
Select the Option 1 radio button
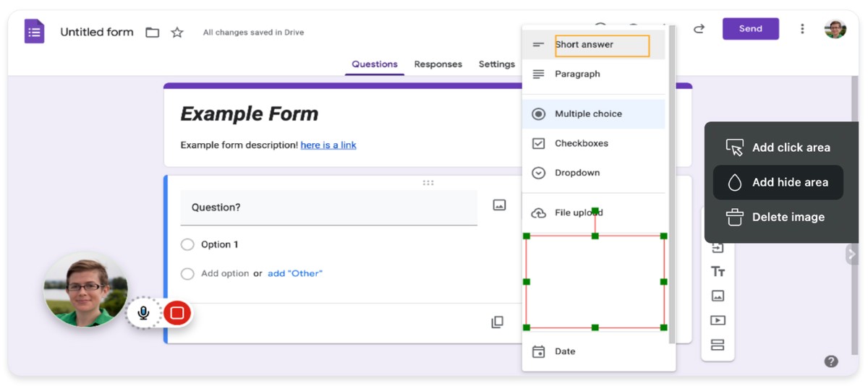click(187, 244)
